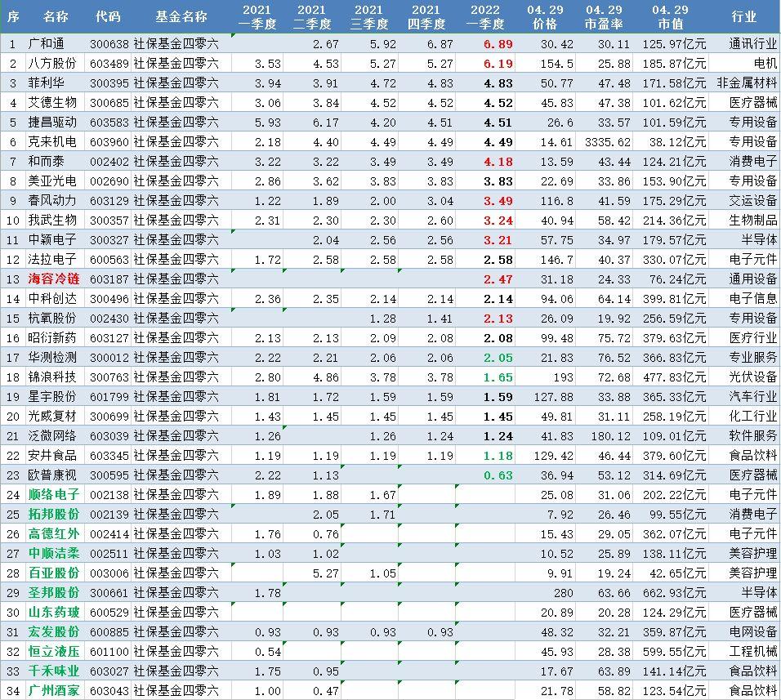Click the stock code 002139
This screenshot has width=781, height=700.
click(109, 515)
